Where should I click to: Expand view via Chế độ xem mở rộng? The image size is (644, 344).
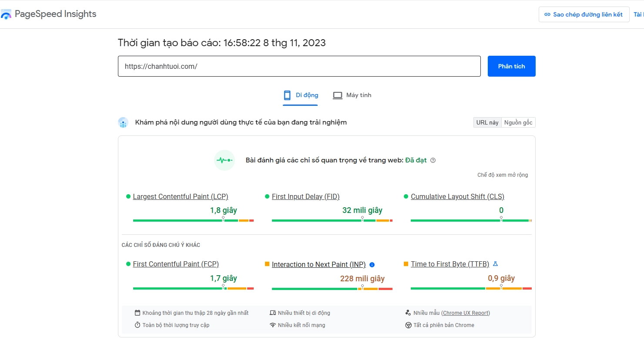[503, 175]
